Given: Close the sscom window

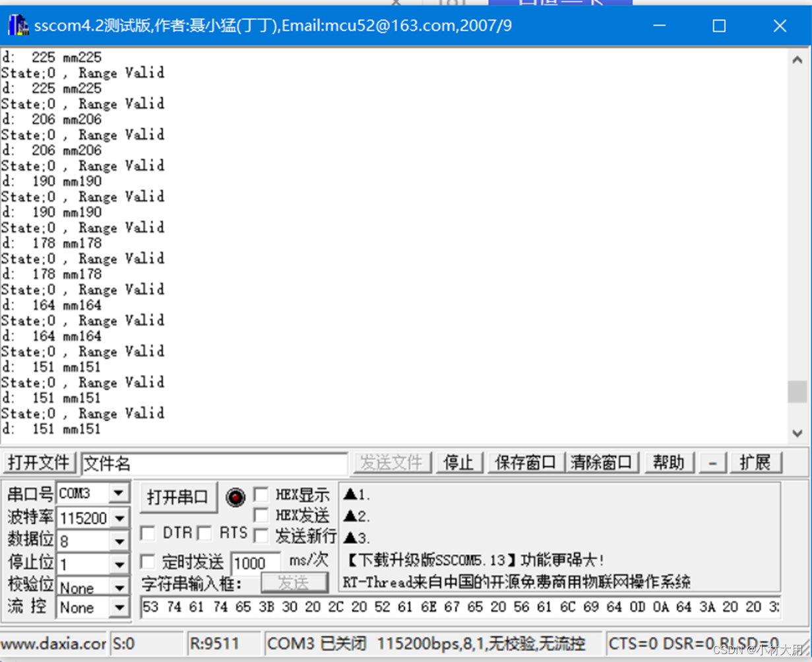Looking at the screenshot, I should [x=780, y=26].
